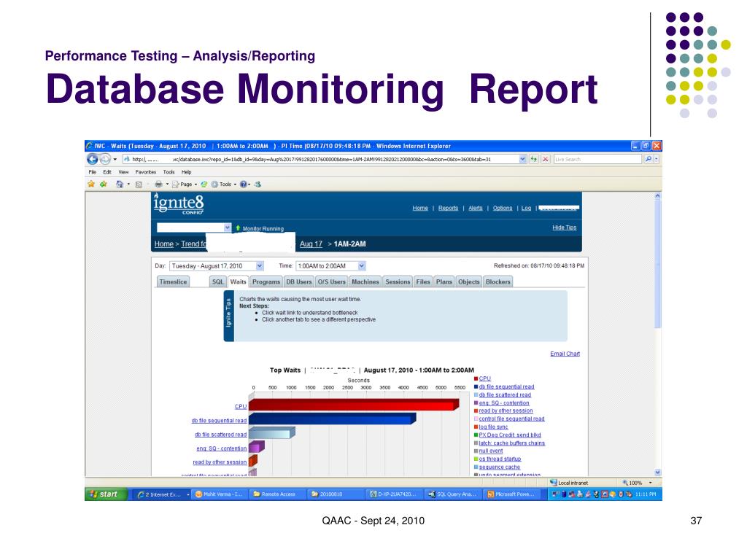747x560 pixels.
Task: Click the Home house icon in toolbar
Action: pyautogui.click(x=120, y=184)
